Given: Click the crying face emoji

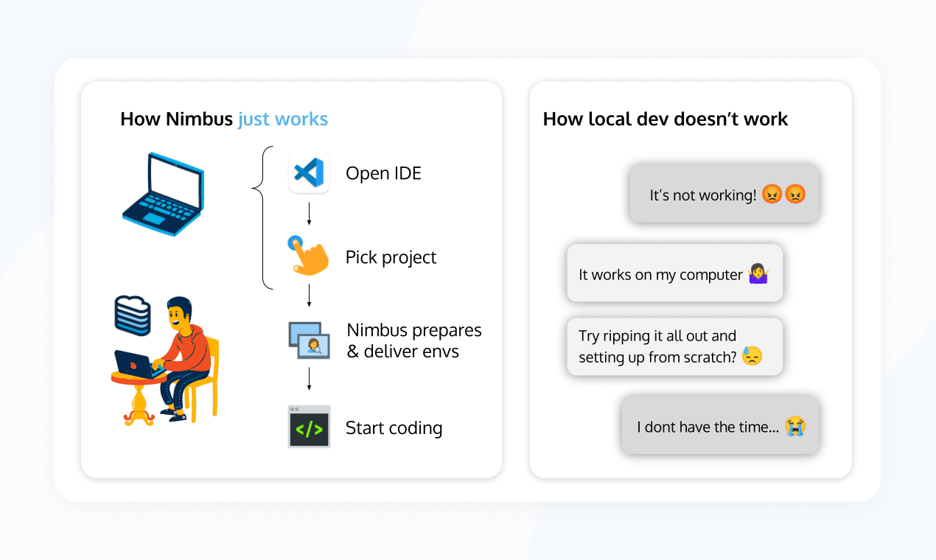Looking at the screenshot, I should tap(795, 425).
